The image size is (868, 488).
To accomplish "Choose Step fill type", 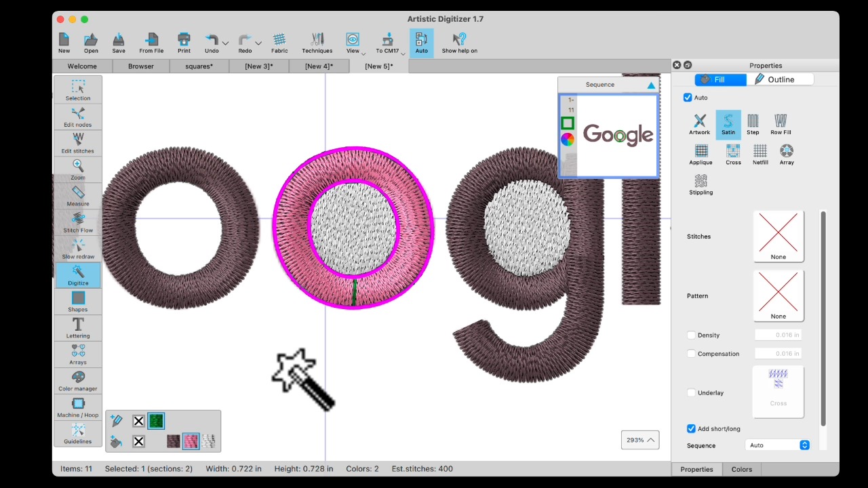I will (x=753, y=124).
